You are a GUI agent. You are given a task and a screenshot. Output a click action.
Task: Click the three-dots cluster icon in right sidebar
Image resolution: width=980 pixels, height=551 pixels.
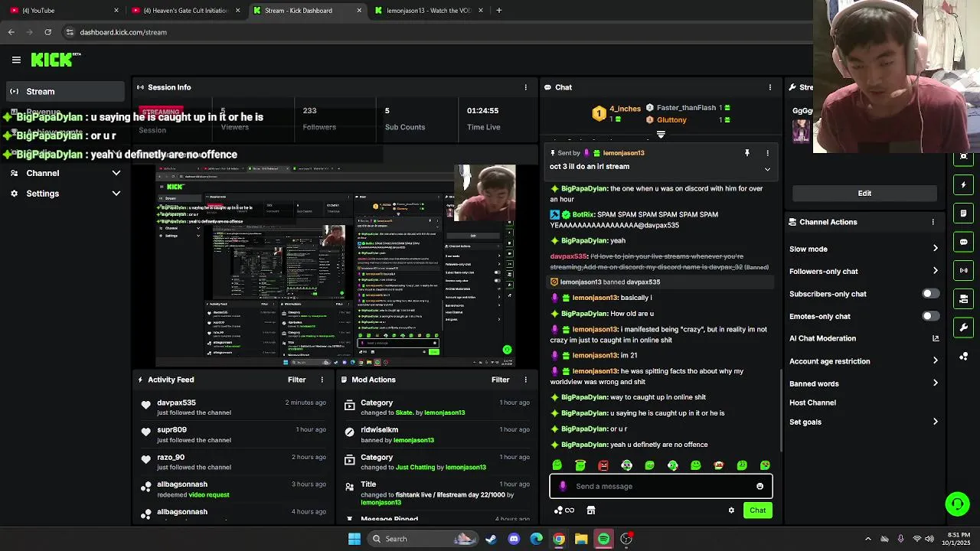pos(964,356)
